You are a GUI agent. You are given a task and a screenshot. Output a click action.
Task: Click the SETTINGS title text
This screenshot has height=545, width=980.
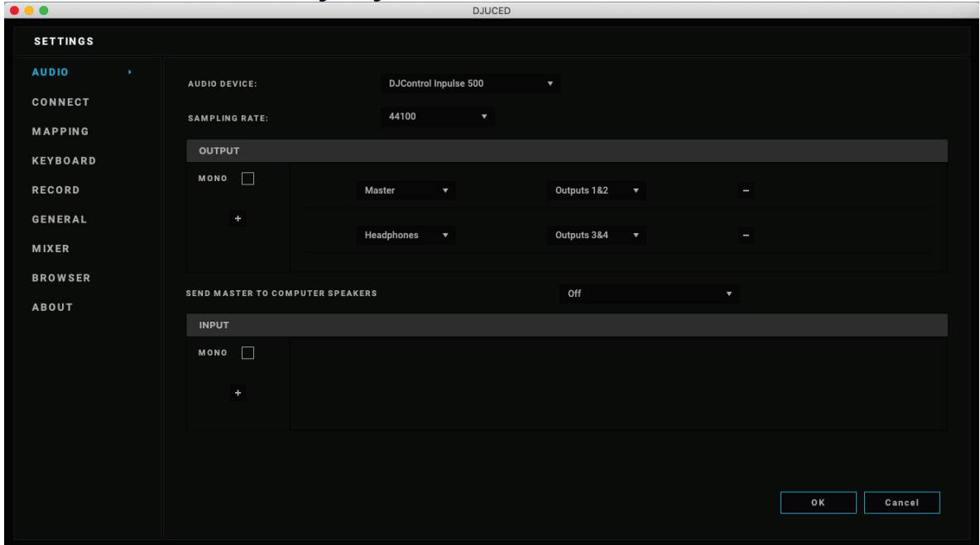[x=64, y=41]
